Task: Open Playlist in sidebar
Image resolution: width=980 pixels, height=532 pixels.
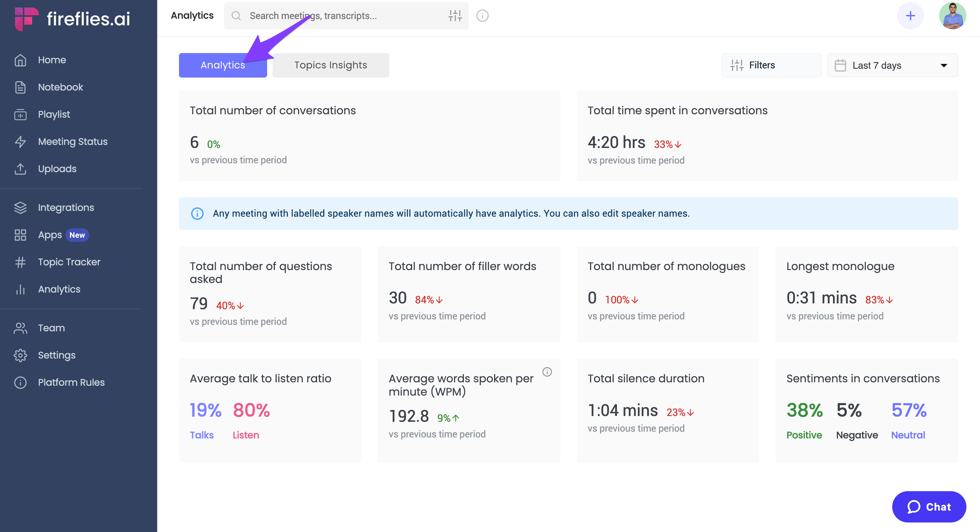Action: (x=54, y=115)
